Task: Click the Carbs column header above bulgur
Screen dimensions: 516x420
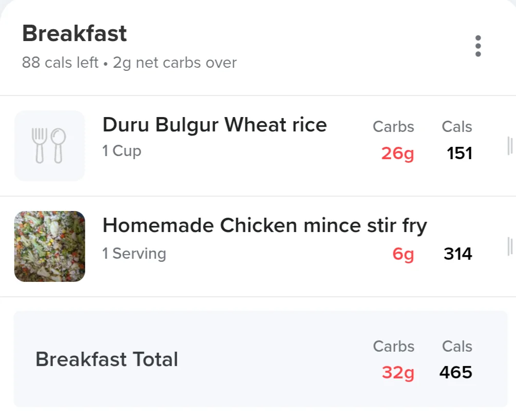Action: click(393, 127)
